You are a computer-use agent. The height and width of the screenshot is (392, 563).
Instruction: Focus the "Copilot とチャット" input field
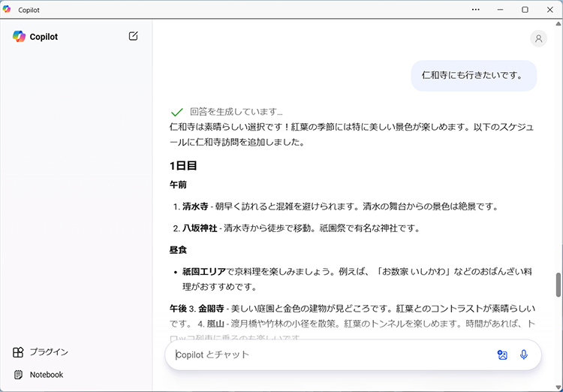pos(330,355)
